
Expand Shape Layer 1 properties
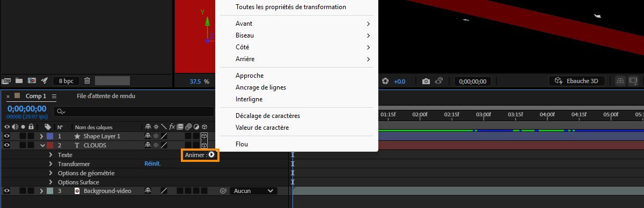pyautogui.click(x=42, y=136)
